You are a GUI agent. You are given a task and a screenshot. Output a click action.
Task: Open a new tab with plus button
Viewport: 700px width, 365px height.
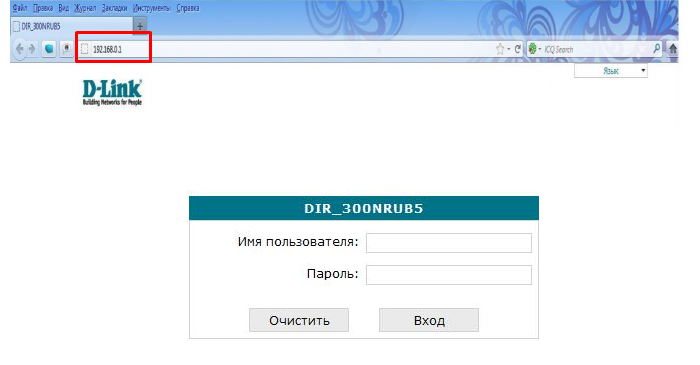[x=140, y=26]
